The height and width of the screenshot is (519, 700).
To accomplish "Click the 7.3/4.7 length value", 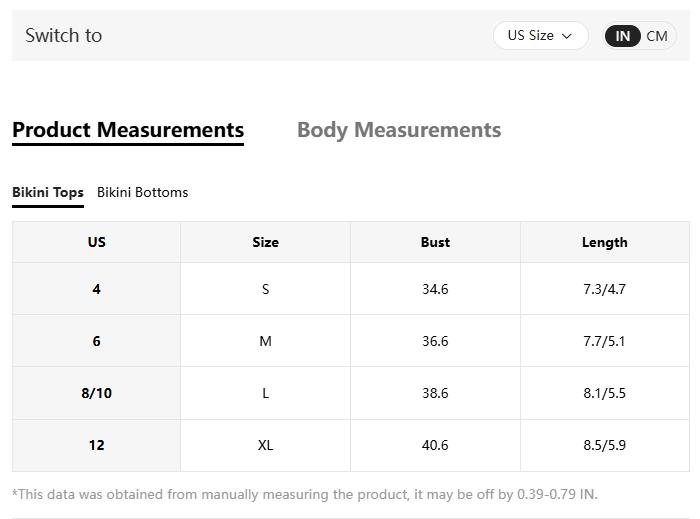I will tap(604, 289).
